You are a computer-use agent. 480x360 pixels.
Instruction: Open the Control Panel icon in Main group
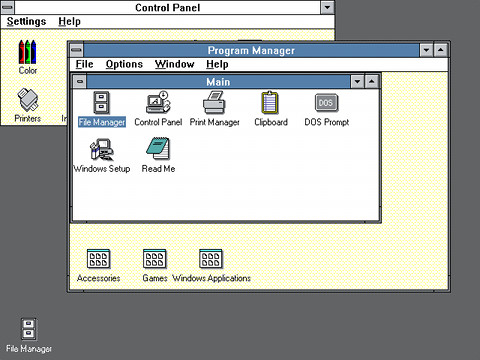point(158,102)
